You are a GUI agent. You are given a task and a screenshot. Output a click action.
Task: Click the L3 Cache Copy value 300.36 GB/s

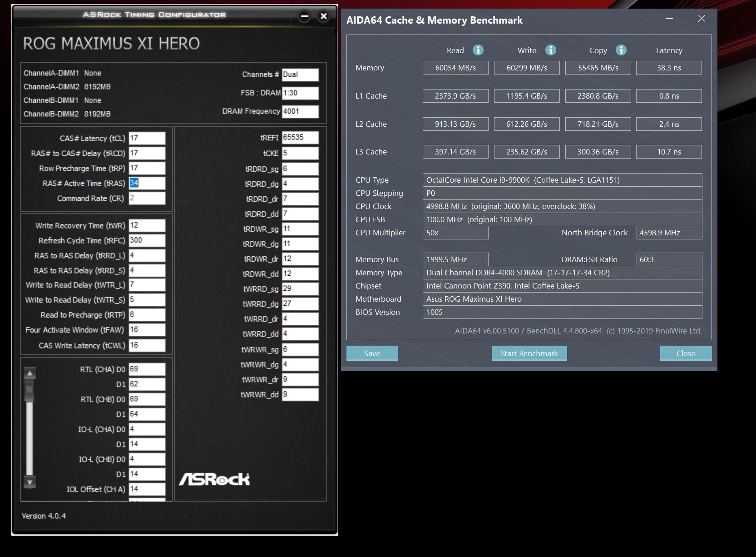(x=598, y=152)
